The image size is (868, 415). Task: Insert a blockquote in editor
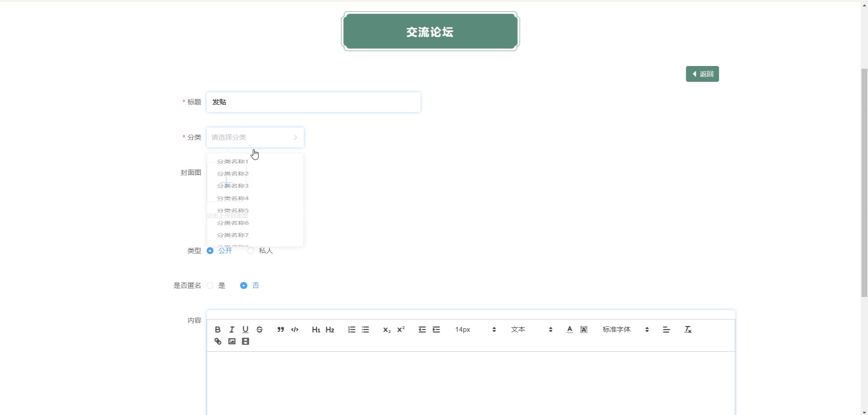pyautogui.click(x=281, y=330)
